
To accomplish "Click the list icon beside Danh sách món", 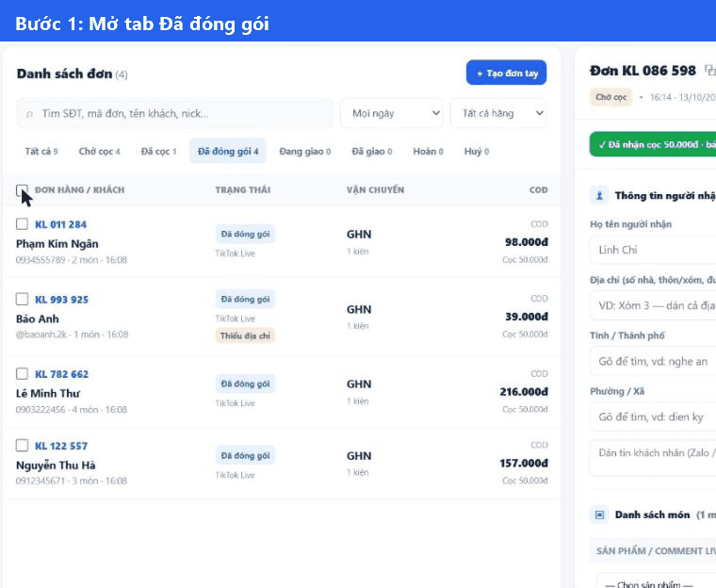I will (x=599, y=514).
